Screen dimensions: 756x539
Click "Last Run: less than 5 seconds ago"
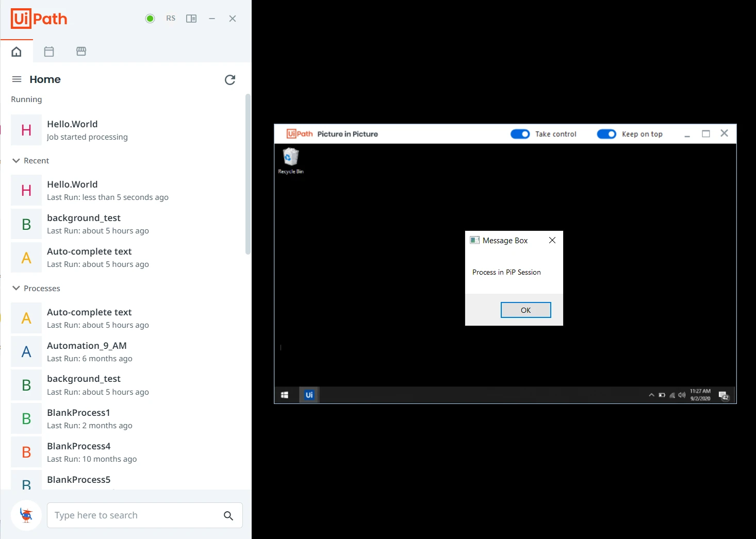(108, 197)
